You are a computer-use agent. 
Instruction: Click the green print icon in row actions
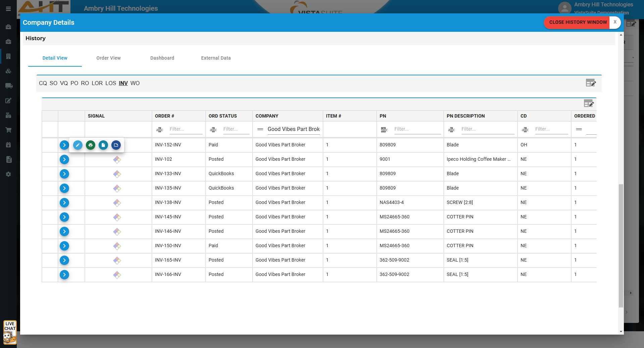(x=90, y=145)
